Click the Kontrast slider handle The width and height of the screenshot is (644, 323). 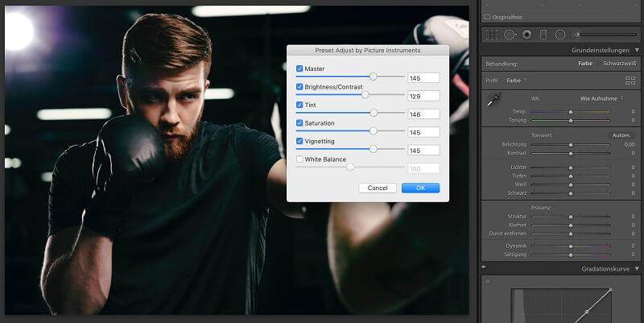[571, 153]
